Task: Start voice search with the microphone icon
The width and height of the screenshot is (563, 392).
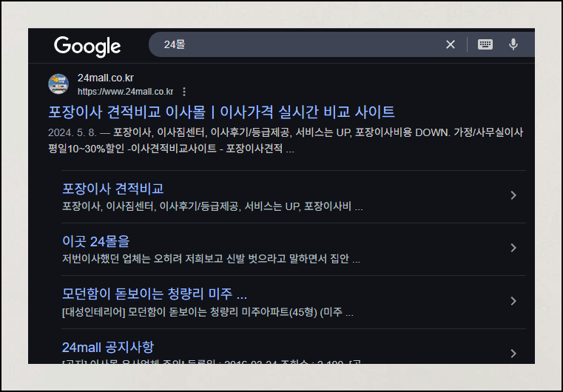Action: (513, 44)
